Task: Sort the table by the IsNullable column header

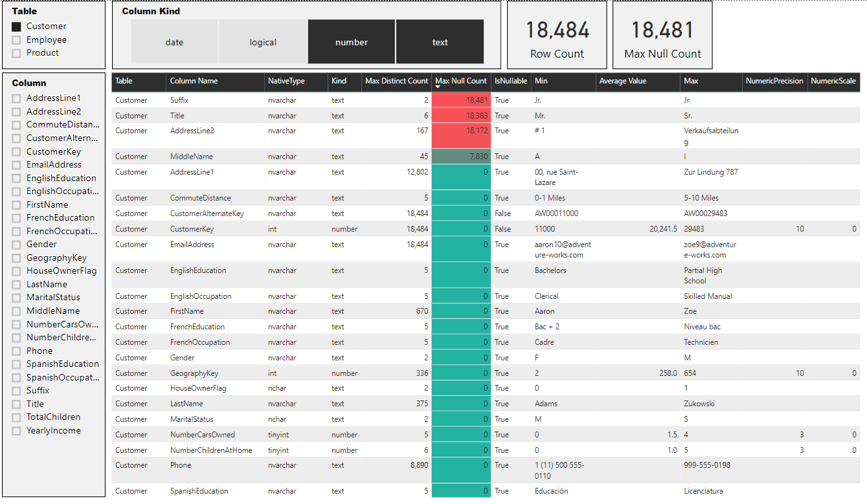Action: [x=511, y=82]
